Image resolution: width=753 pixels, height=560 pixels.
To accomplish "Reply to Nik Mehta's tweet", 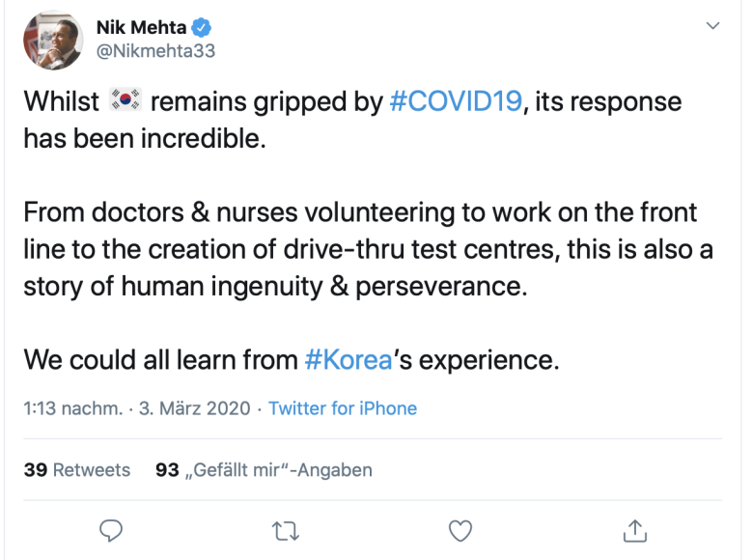I will [x=112, y=530].
